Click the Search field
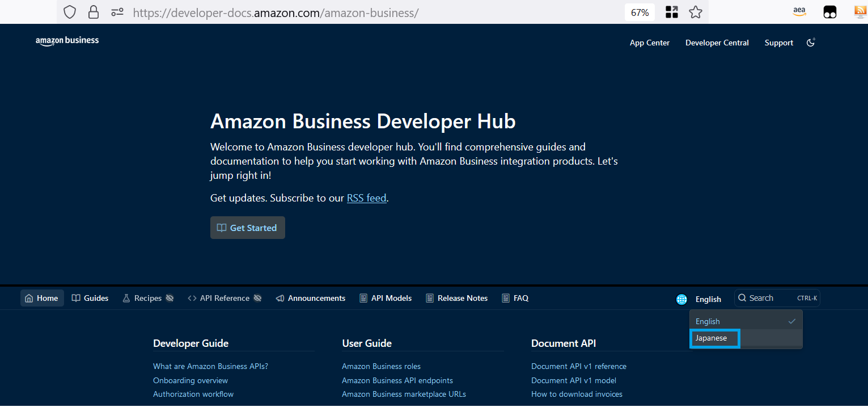868x407 pixels. [777, 298]
